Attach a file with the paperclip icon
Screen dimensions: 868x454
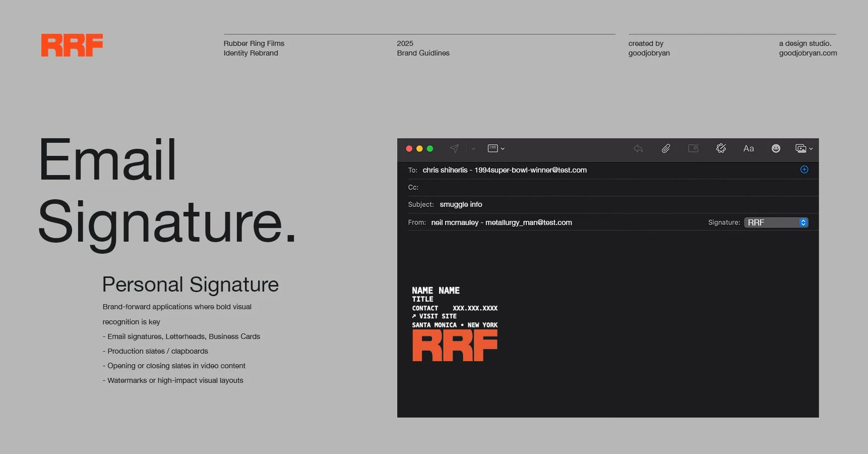pos(666,148)
